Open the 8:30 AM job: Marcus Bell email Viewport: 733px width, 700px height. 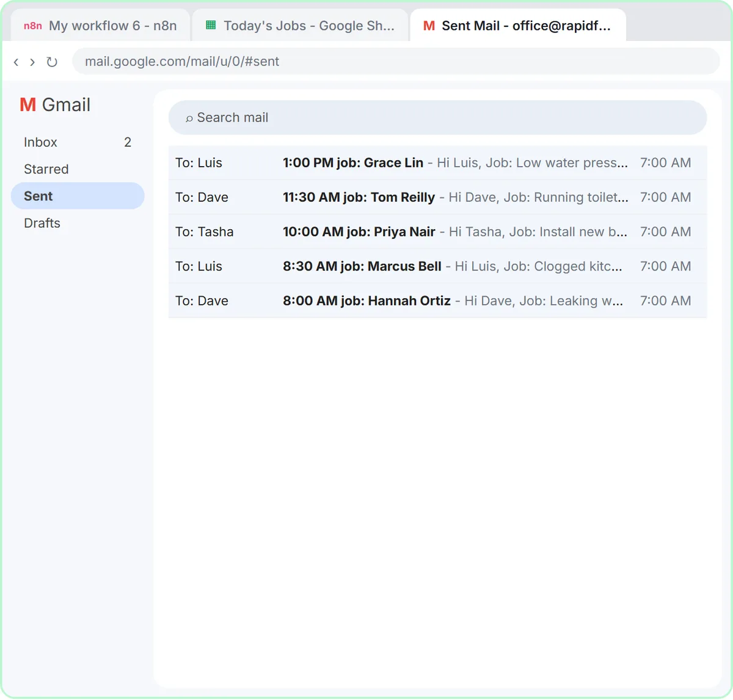437,266
